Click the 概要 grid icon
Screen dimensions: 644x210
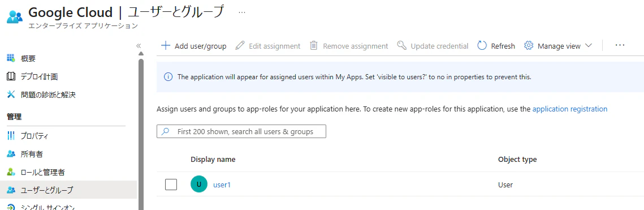pyautogui.click(x=11, y=58)
